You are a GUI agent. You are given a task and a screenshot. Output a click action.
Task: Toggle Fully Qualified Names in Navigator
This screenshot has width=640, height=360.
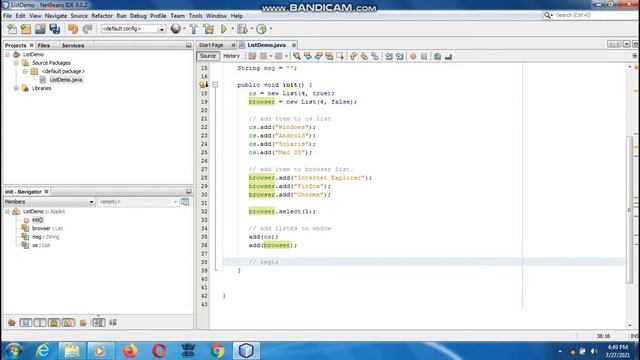coord(83,323)
